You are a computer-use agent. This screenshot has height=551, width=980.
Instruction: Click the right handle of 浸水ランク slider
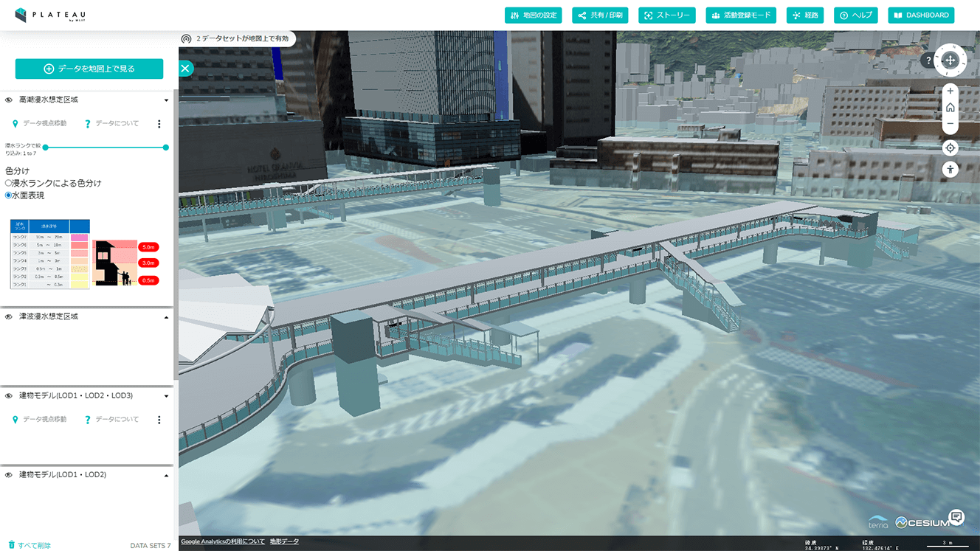click(166, 148)
